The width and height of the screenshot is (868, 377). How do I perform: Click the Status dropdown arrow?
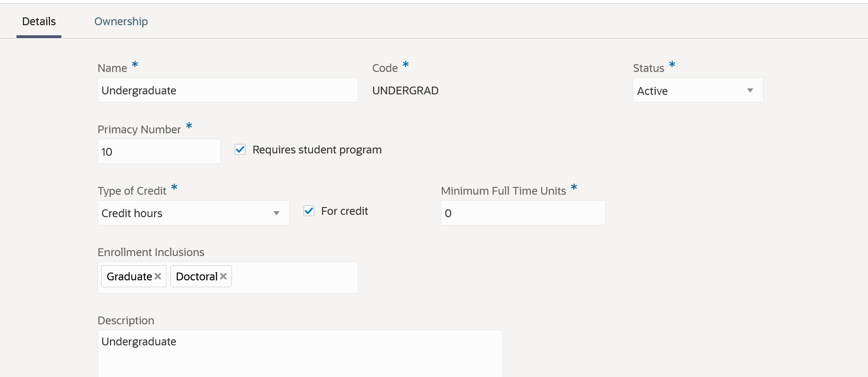(x=750, y=90)
